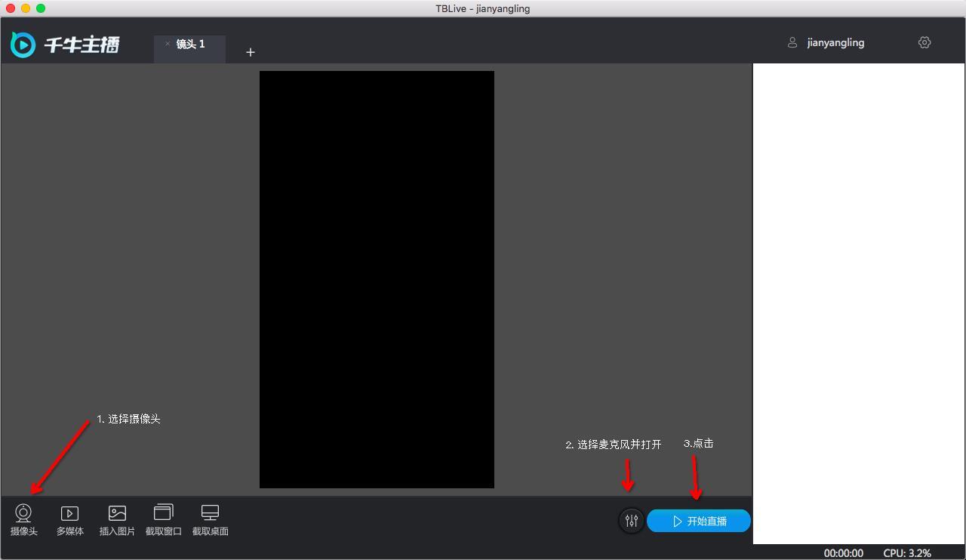Select the camera source icon

coord(23,514)
